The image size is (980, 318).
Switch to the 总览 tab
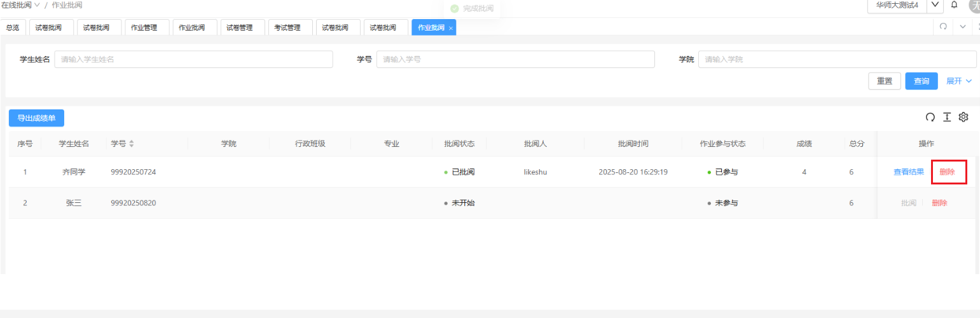pyautogui.click(x=13, y=27)
